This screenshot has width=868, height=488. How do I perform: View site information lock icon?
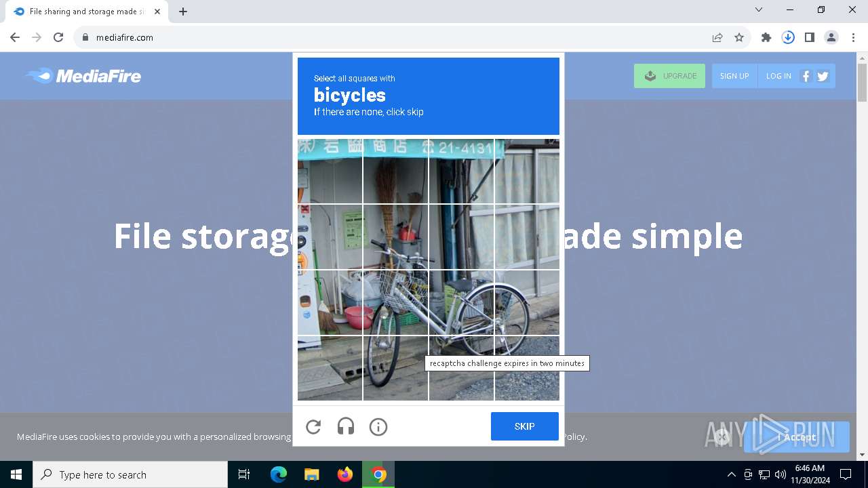click(85, 37)
